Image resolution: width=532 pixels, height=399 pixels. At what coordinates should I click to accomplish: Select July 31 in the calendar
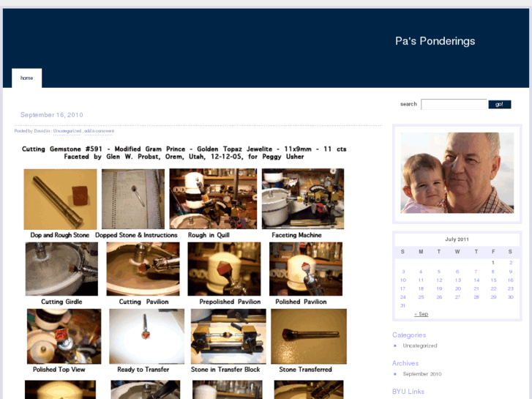tap(402, 305)
